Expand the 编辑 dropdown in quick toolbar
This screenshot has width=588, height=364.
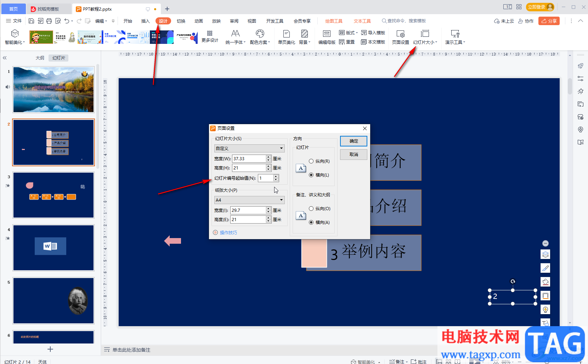click(x=101, y=21)
